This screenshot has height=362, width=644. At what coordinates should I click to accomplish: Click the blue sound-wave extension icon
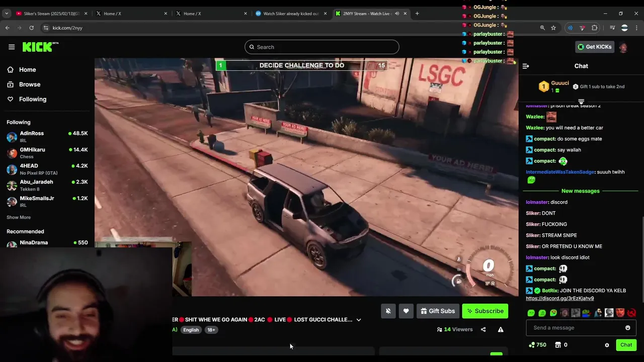[570, 28]
